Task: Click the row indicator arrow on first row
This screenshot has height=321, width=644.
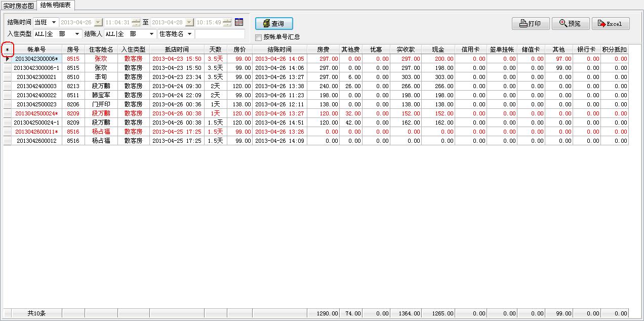Action: point(7,59)
